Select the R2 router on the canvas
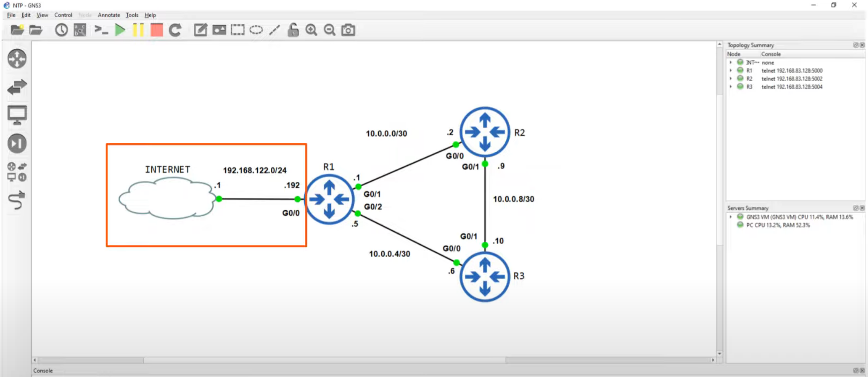868x377 pixels. tap(485, 132)
